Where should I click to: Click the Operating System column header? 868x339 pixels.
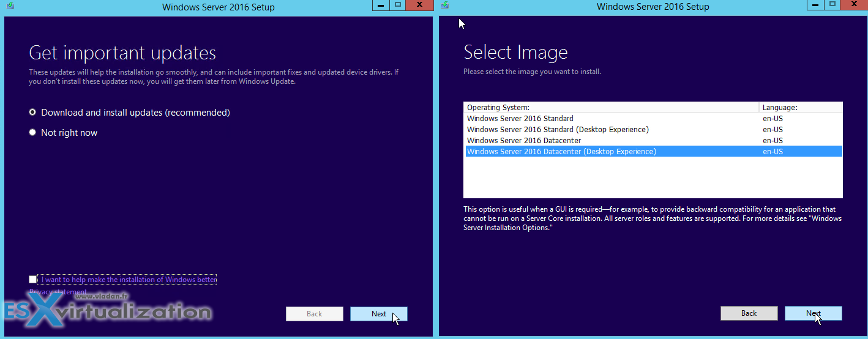[x=612, y=107]
